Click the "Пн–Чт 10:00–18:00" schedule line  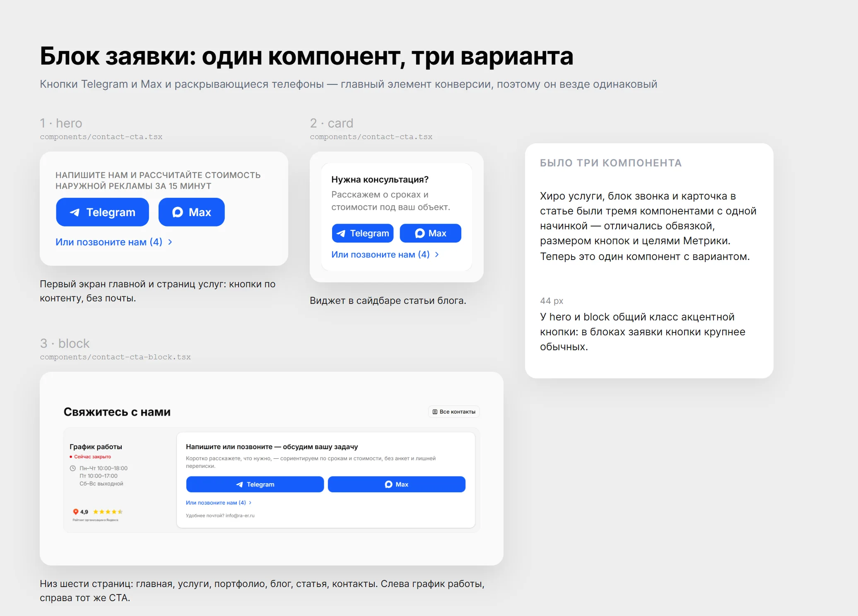[104, 468]
